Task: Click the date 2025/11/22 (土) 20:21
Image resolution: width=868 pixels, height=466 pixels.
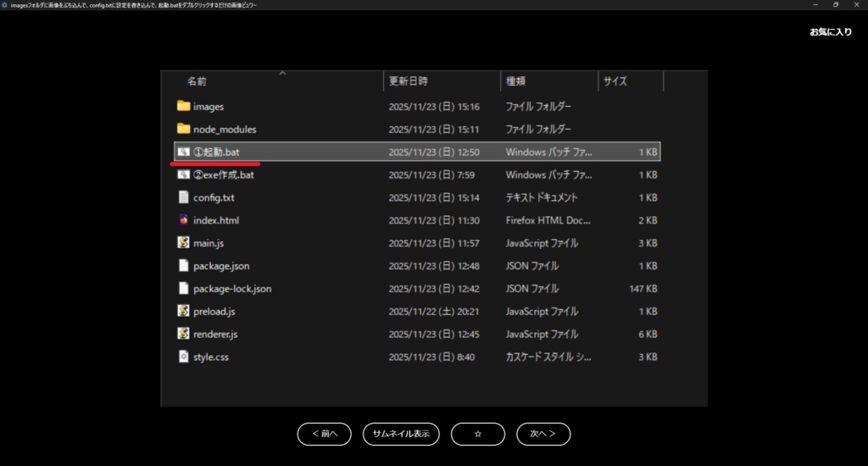Action: [x=434, y=312]
